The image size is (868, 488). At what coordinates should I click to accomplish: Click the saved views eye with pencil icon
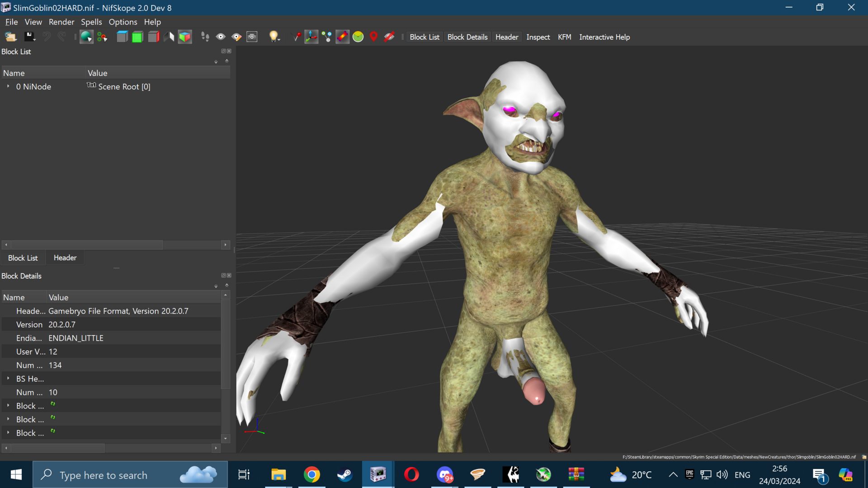pyautogui.click(x=236, y=37)
